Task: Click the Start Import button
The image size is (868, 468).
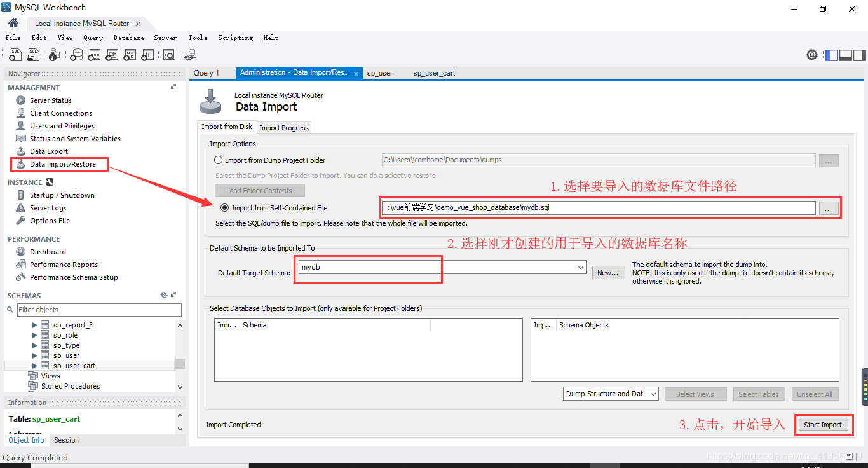Action: (x=823, y=425)
